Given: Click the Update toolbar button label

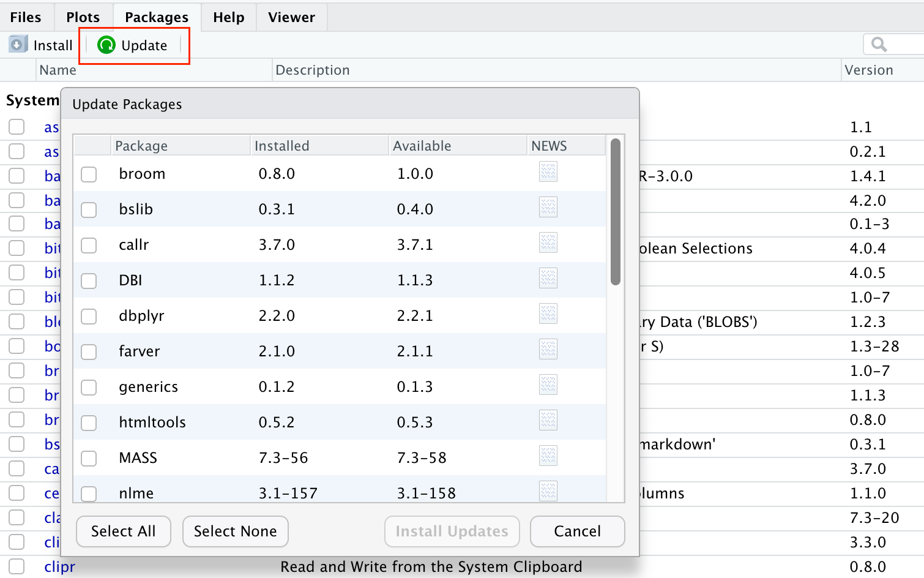Looking at the screenshot, I should click(x=144, y=45).
